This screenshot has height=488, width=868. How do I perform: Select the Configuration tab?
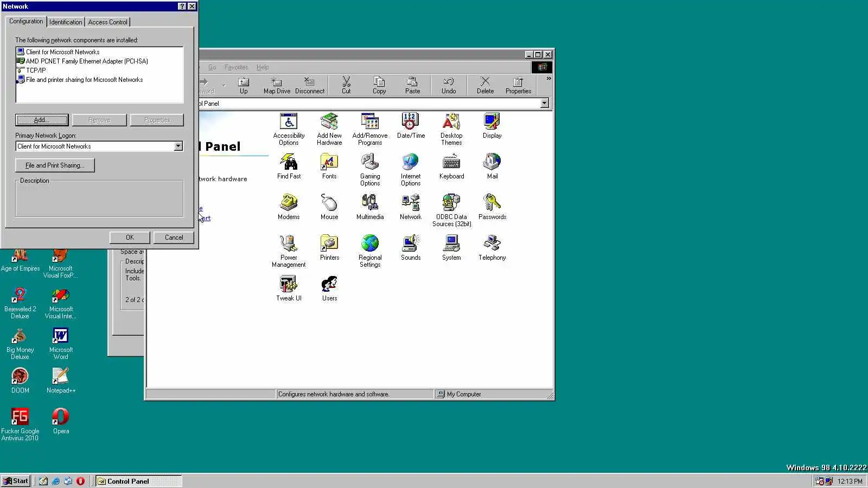click(x=26, y=21)
